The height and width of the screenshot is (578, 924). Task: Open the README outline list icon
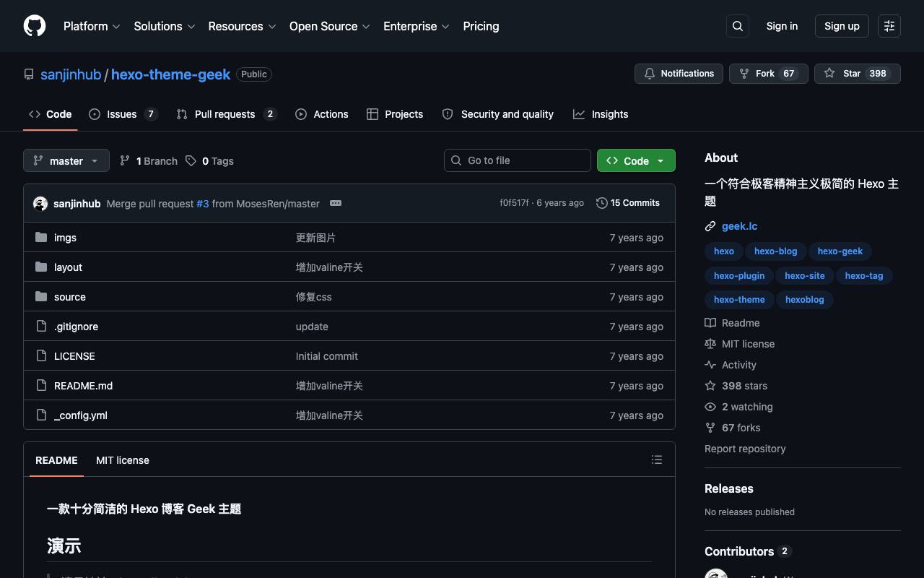tap(657, 460)
